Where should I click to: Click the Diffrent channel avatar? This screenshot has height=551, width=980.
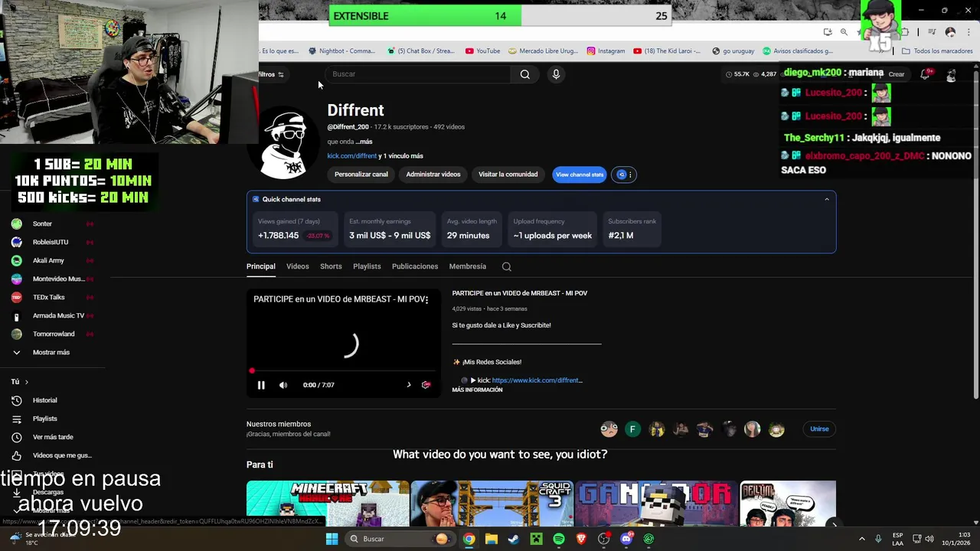pos(285,142)
